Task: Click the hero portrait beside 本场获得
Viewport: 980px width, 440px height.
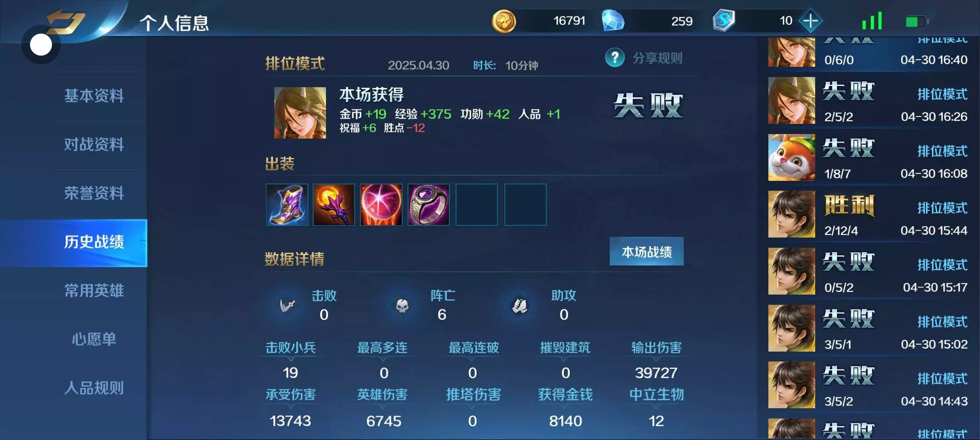Action: click(300, 113)
